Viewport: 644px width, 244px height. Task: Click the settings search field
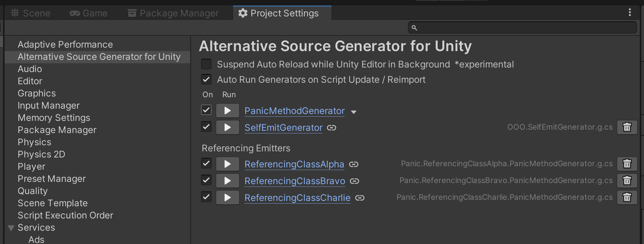click(526, 28)
